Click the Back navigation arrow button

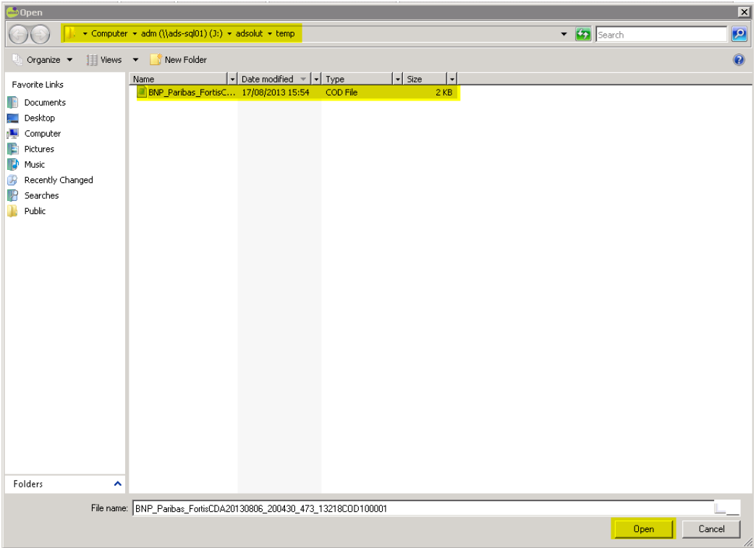[18, 34]
